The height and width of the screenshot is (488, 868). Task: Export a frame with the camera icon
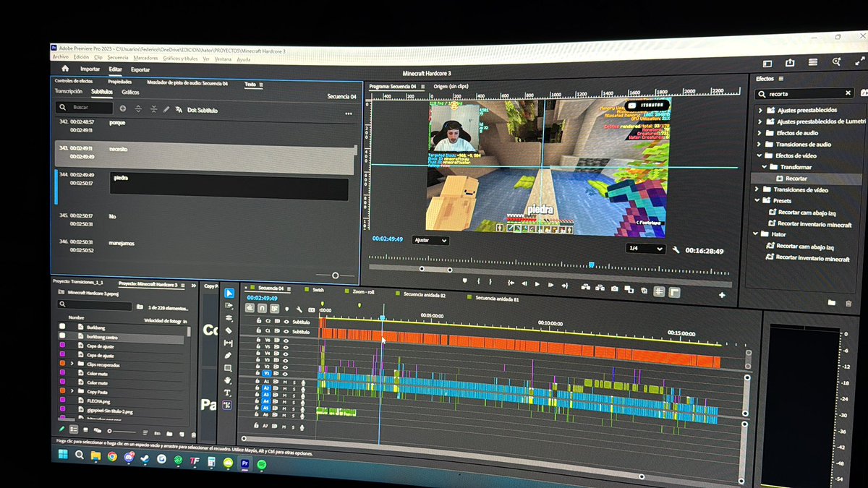(614, 288)
